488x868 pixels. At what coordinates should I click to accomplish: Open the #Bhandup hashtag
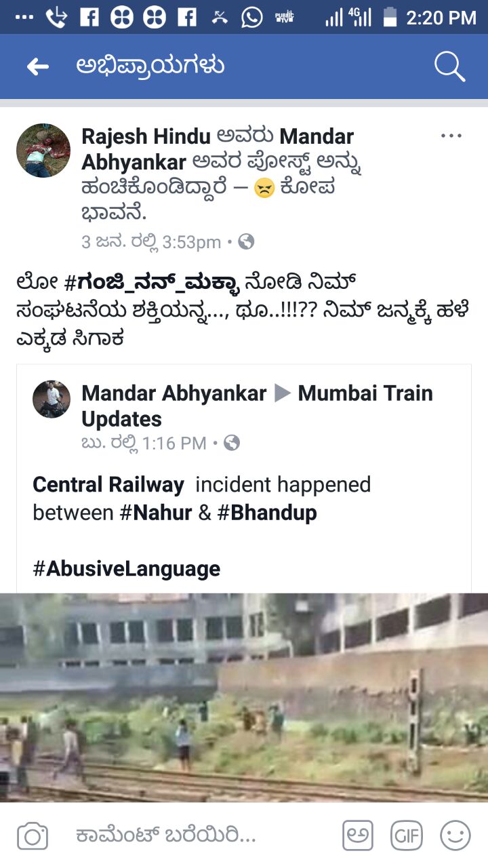[267, 513]
